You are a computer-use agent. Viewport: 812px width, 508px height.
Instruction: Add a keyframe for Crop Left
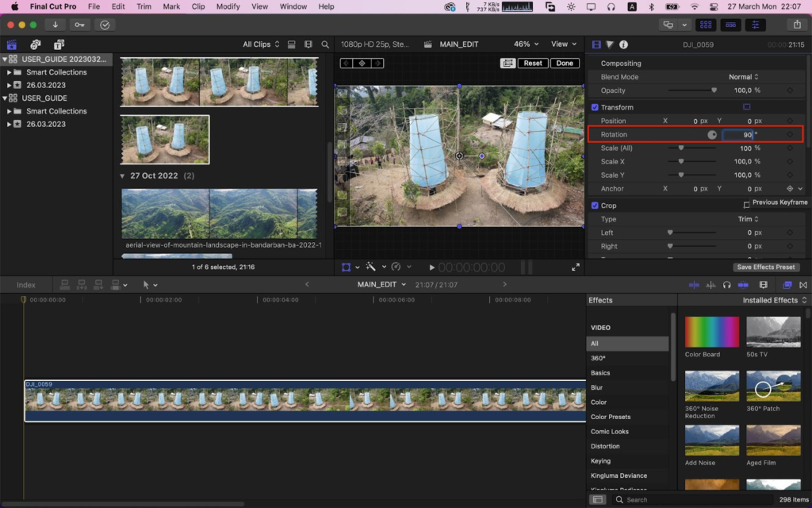[x=790, y=233]
